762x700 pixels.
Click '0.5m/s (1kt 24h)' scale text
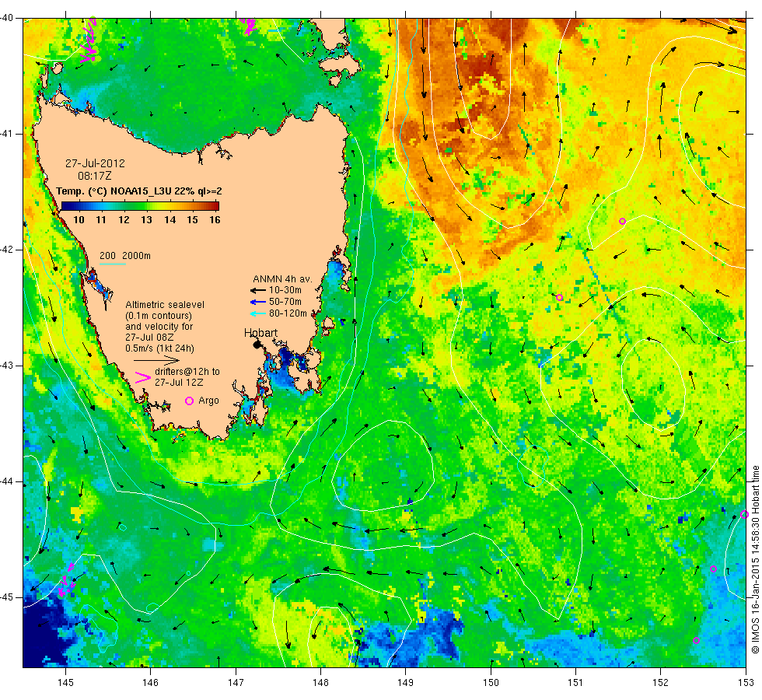coord(160,348)
